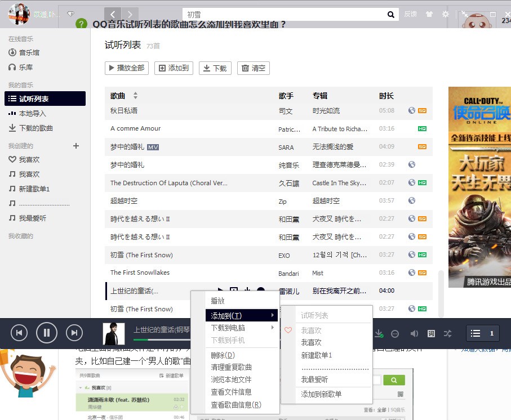
Task: Click the search magnifier icon
Action: [x=391, y=14]
